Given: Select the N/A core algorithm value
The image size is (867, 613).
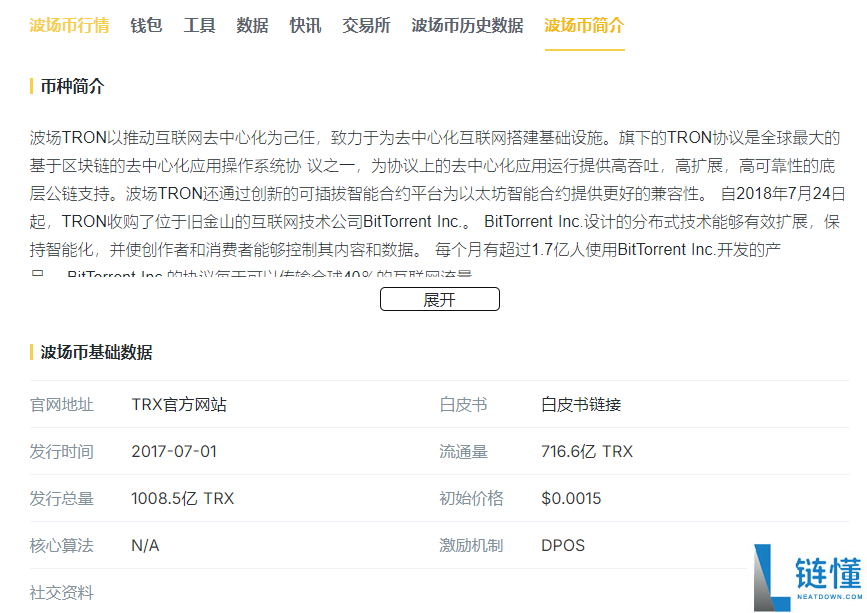Looking at the screenshot, I should [145, 546].
